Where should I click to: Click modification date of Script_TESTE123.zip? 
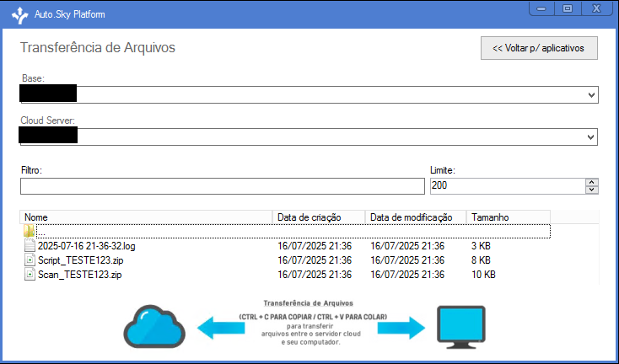[x=407, y=260]
